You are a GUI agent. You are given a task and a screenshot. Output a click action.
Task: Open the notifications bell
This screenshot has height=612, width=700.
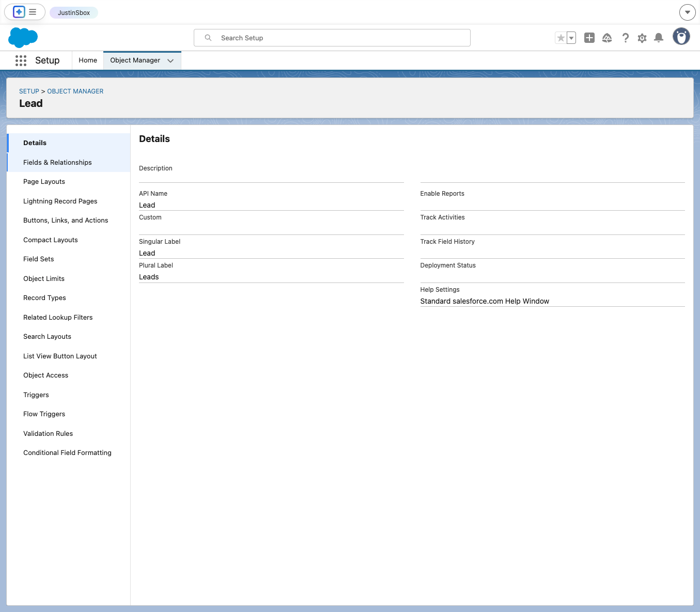coord(659,38)
